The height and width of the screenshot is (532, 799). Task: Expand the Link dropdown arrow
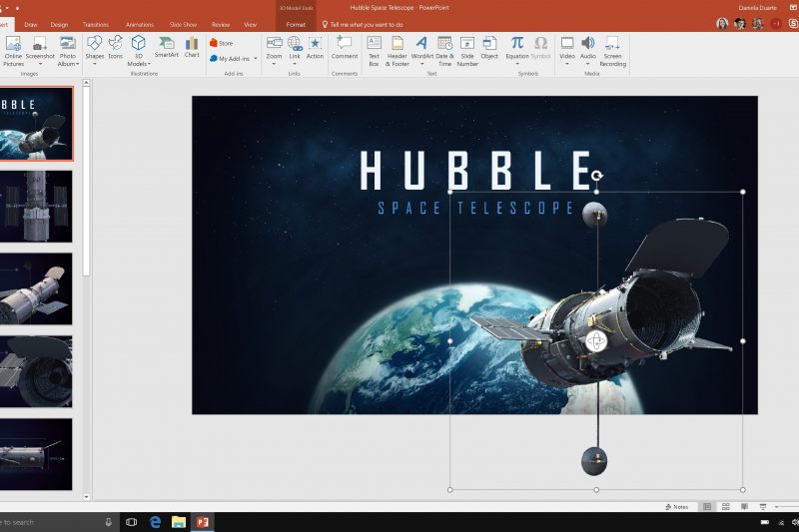[x=295, y=64]
